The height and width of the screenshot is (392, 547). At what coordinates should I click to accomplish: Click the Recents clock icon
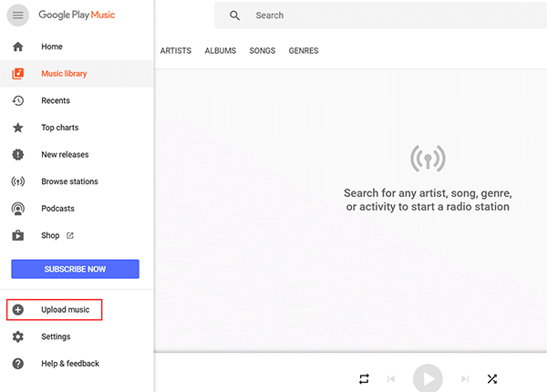(18, 100)
